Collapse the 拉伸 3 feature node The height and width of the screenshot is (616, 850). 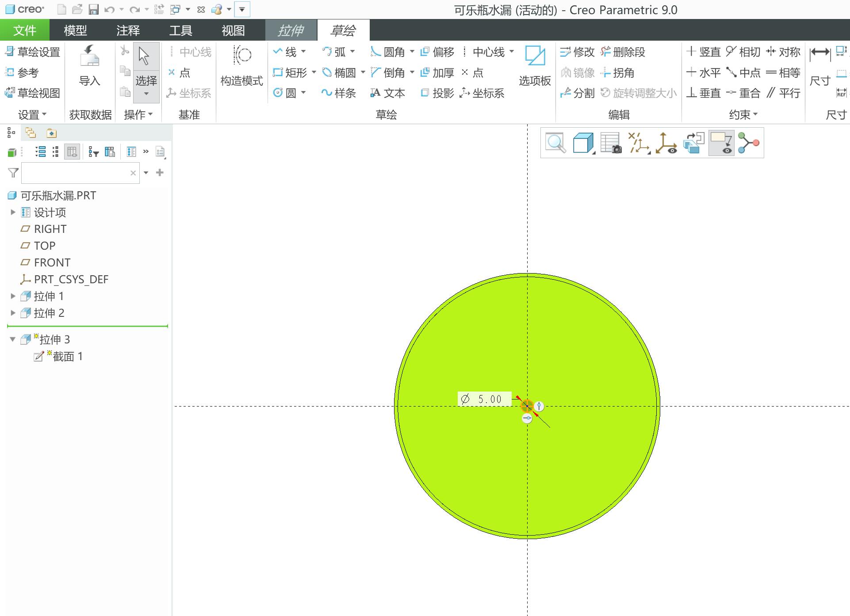click(13, 339)
